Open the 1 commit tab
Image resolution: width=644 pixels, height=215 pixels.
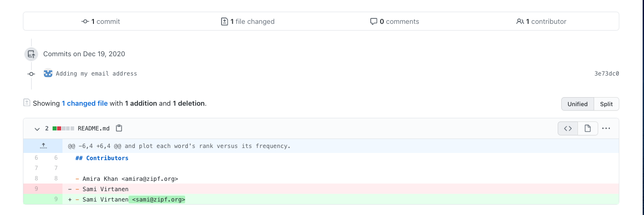101,22
